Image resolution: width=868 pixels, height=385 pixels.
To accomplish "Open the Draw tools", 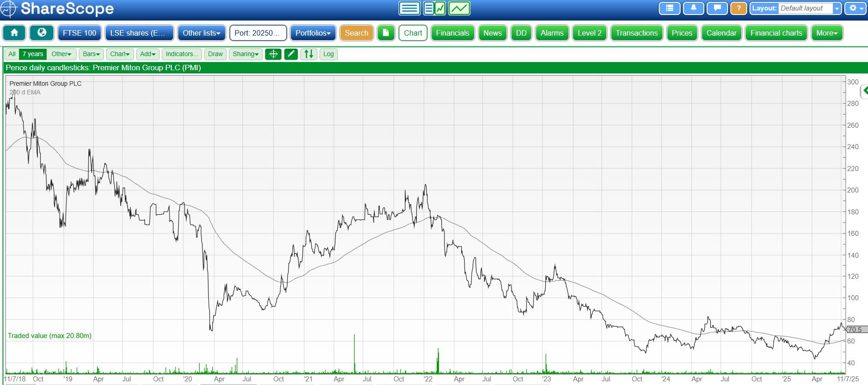I will [x=215, y=54].
